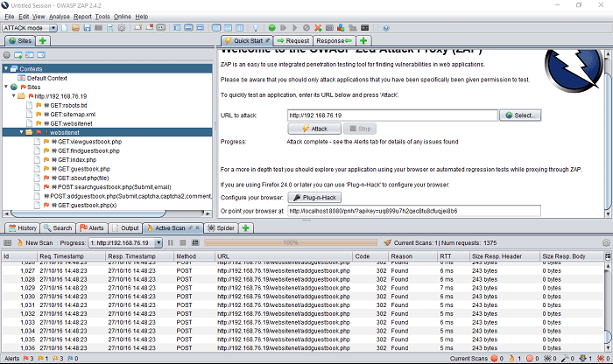Open the ATTACK mode dropdown

point(30,28)
